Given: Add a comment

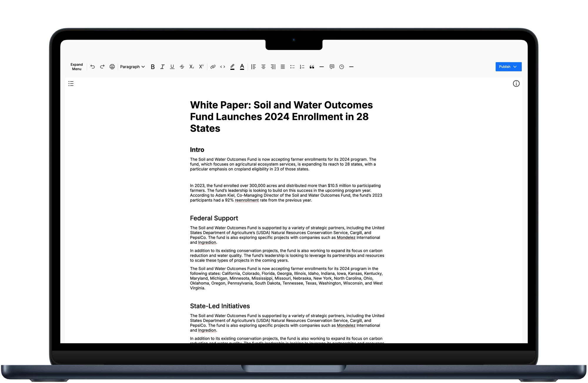Looking at the screenshot, I should coord(332,67).
